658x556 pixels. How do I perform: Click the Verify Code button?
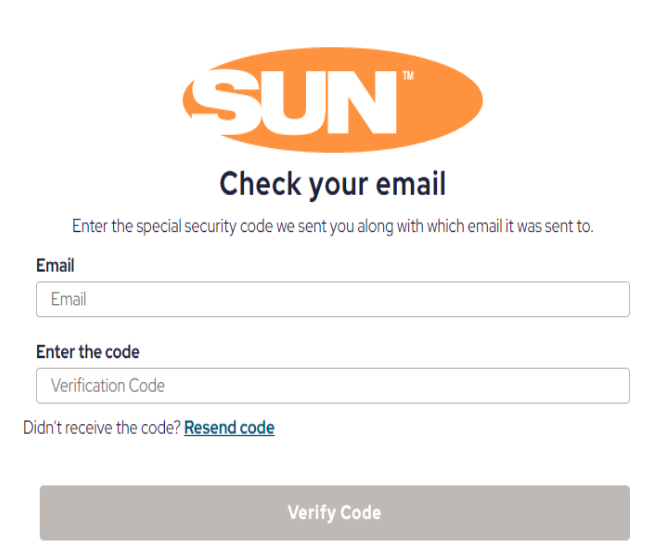pos(335,513)
